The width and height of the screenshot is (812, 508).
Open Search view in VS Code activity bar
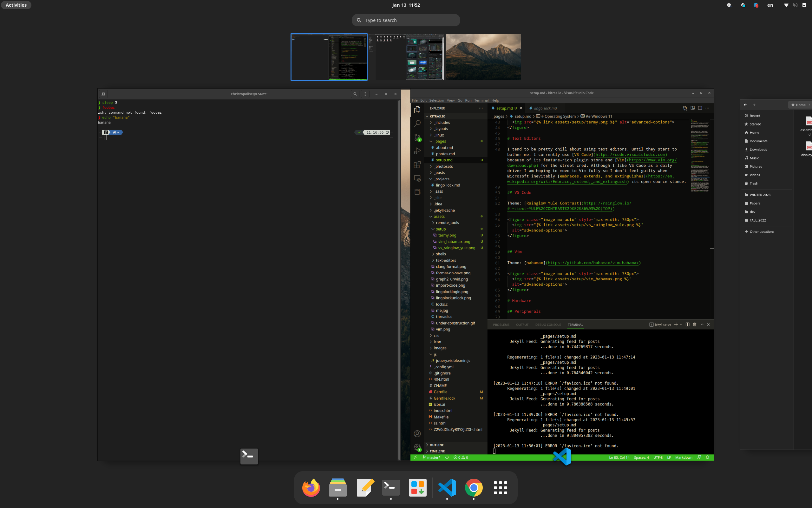coord(417,124)
